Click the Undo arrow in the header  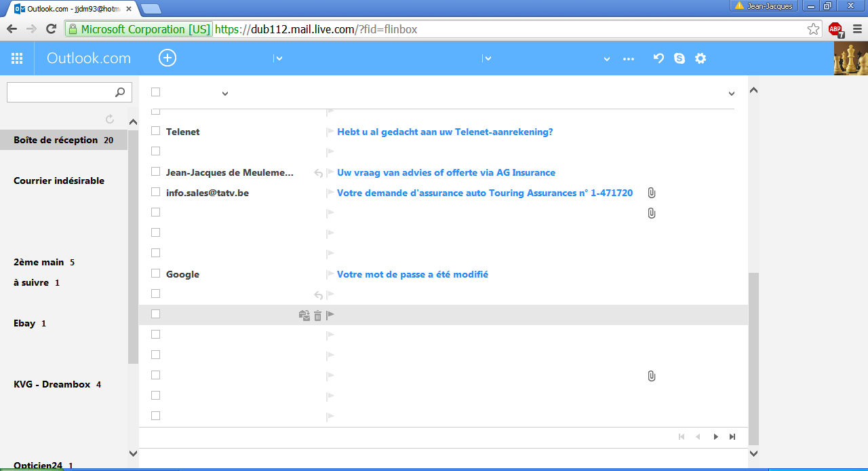click(658, 58)
